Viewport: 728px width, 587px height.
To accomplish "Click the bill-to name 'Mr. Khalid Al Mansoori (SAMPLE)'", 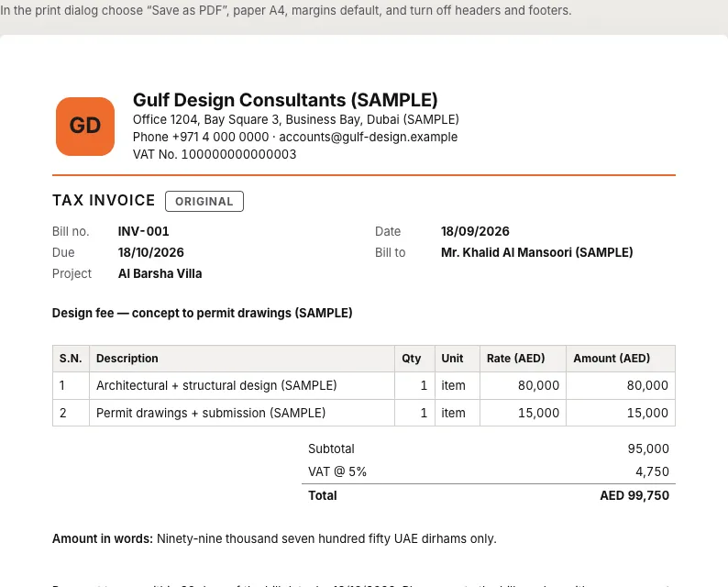I will [536, 252].
